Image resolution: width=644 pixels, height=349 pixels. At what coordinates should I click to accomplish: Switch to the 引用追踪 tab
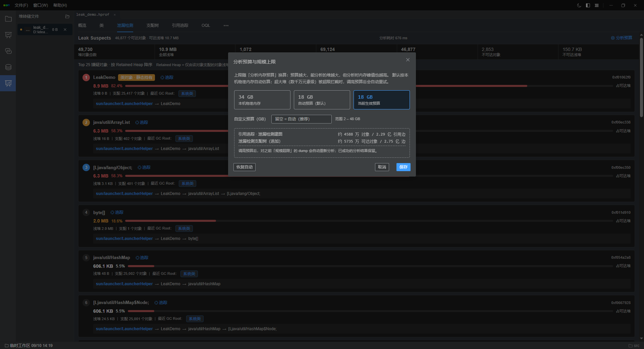pos(180,26)
